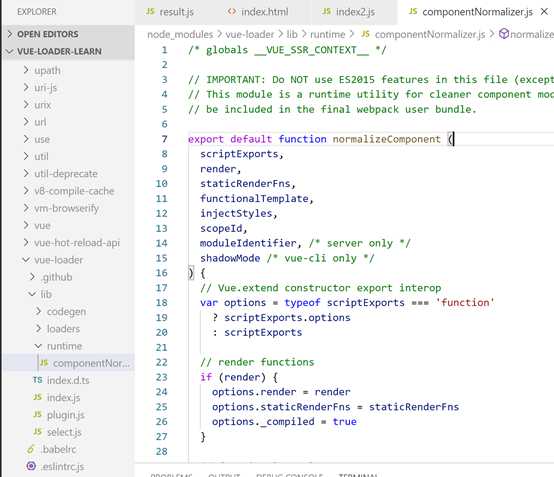This screenshot has height=477, width=554.
Task: Click the 'function' string on line 18
Action: (x=465, y=302)
